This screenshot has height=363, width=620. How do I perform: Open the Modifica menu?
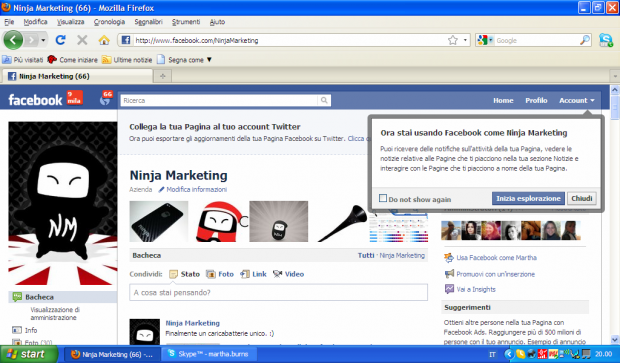coord(35,22)
